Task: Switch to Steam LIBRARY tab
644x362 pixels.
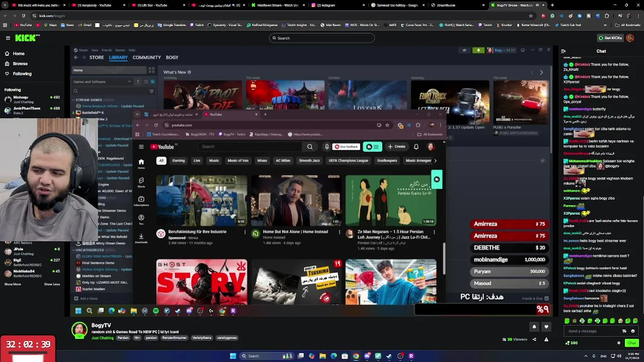Action: click(118, 57)
